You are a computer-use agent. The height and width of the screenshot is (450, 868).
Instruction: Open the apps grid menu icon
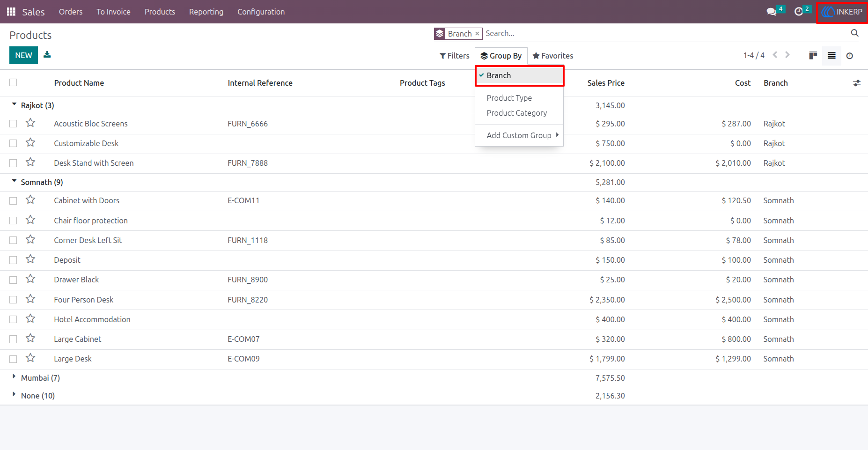tap(11, 12)
